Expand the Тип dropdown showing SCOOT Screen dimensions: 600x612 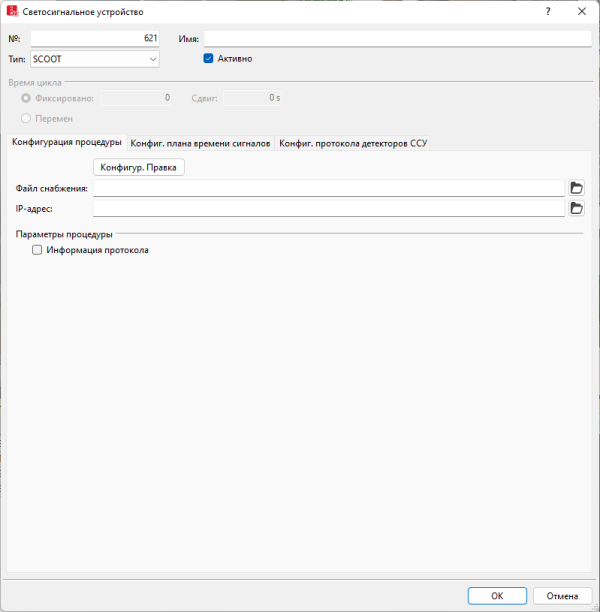pyautogui.click(x=95, y=59)
